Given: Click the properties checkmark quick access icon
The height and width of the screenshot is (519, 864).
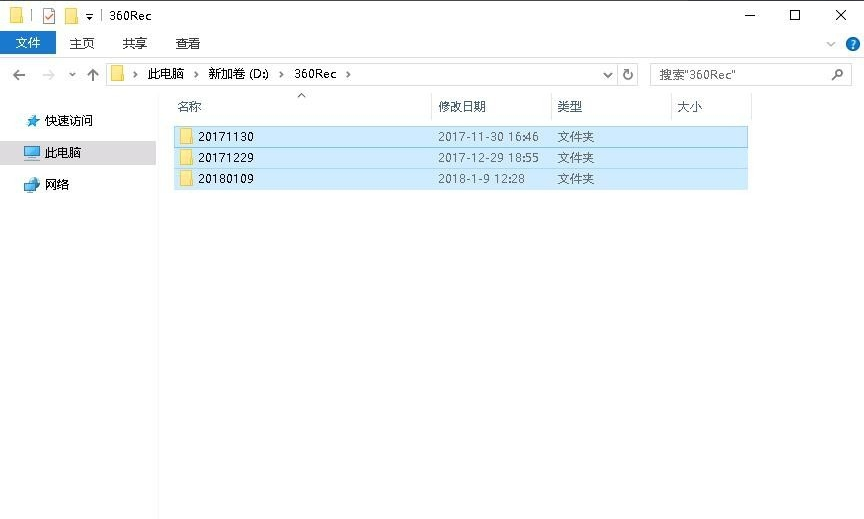Looking at the screenshot, I should (48, 16).
